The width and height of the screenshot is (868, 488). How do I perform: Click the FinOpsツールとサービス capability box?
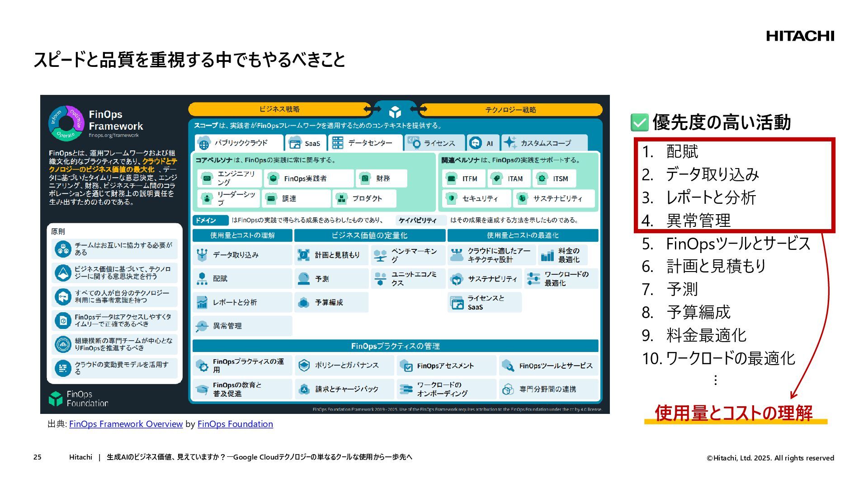click(x=548, y=366)
